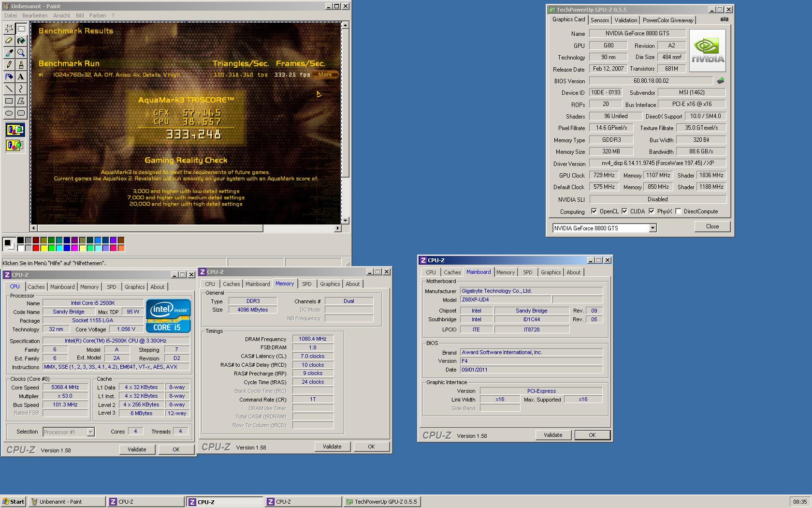
Task: Click the Windows Start button
Action: click(14, 502)
